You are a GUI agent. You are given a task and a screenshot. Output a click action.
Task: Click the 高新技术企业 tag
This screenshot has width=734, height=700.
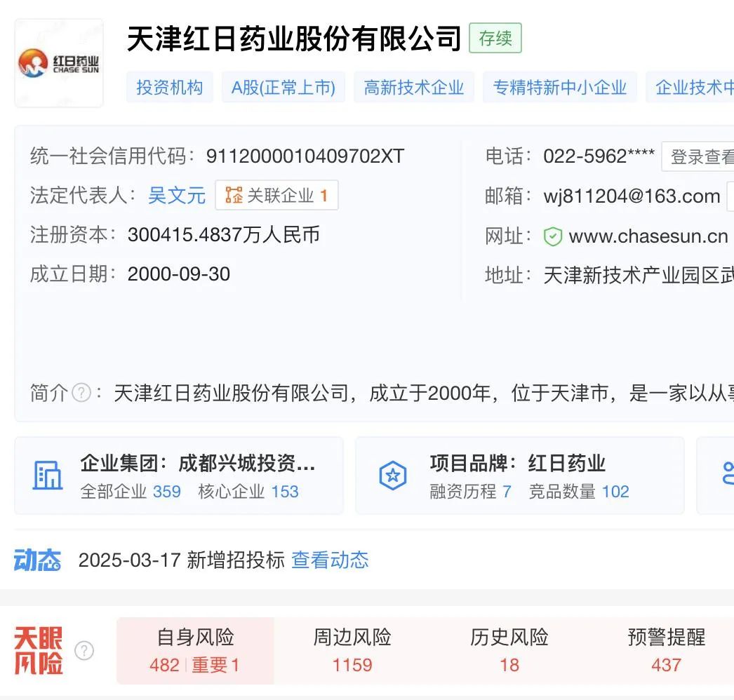[x=414, y=87]
